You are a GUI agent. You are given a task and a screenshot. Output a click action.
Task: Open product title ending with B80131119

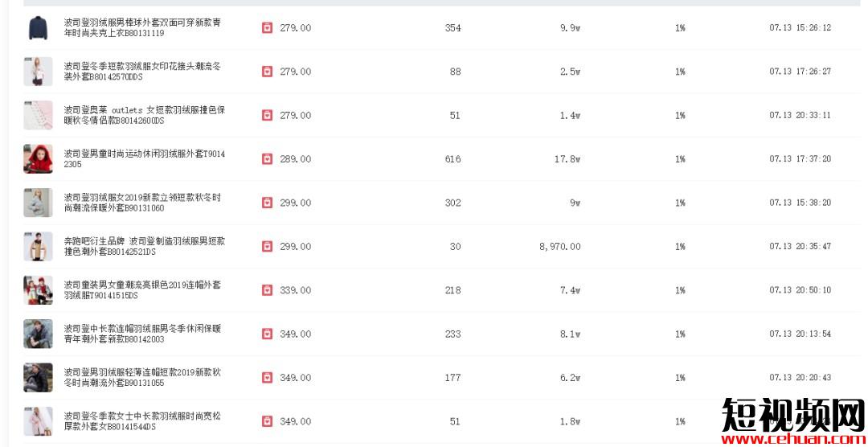142,28
